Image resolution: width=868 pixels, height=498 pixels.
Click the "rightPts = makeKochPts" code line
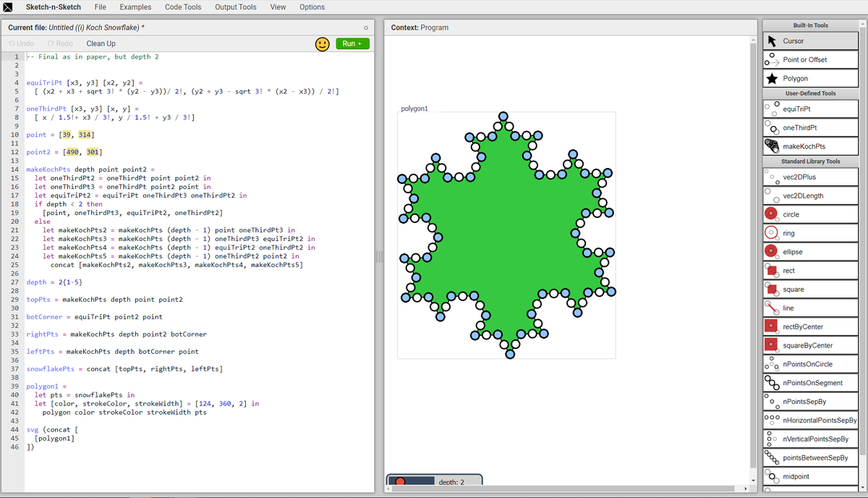[x=116, y=334]
